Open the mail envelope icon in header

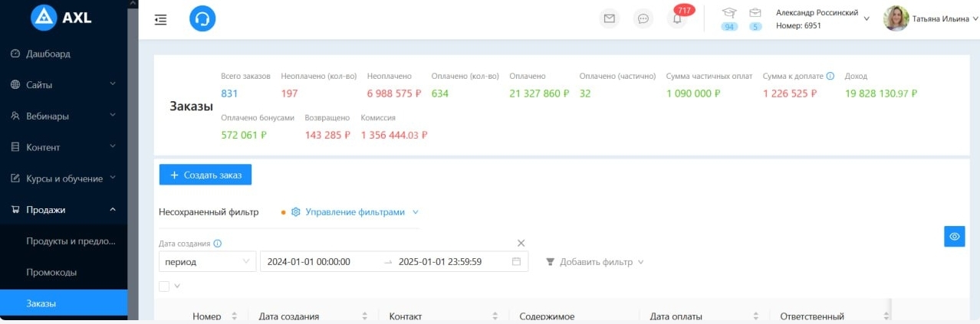[610, 19]
